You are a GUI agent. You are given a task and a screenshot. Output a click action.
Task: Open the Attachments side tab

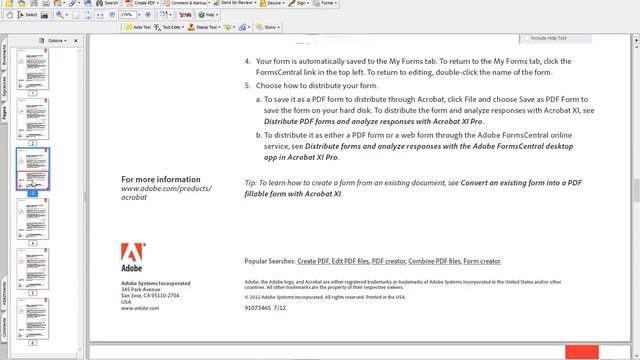pyautogui.click(x=4, y=293)
